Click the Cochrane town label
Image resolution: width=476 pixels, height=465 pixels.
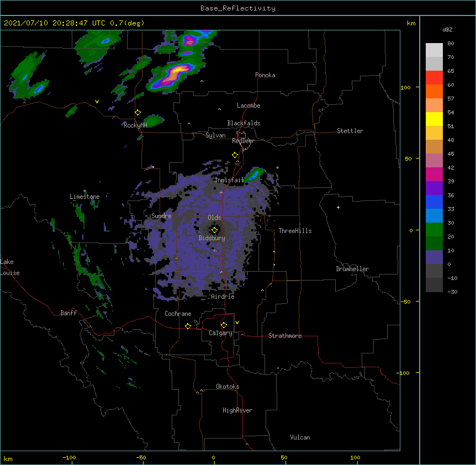point(178,314)
